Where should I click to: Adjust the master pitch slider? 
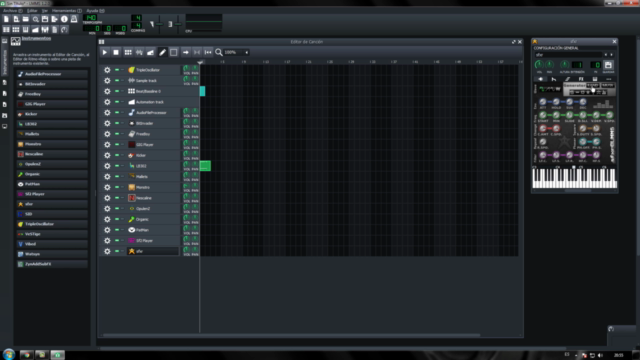(178, 24)
